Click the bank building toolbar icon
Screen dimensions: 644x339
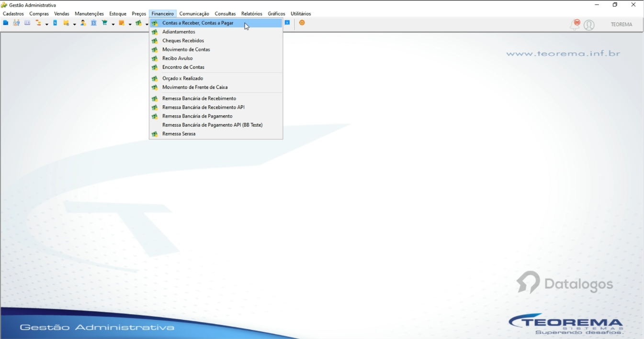coord(94,23)
